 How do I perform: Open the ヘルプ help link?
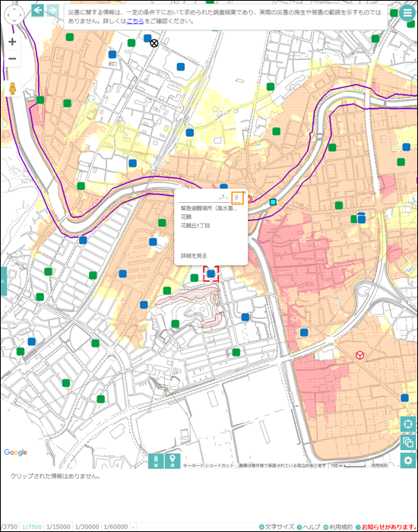click(x=309, y=527)
